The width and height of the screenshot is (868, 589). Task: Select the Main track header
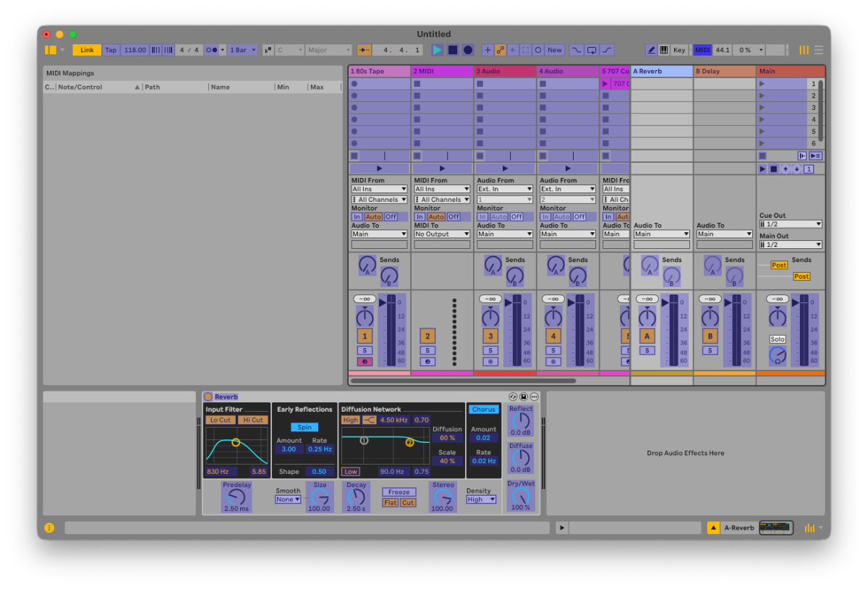pos(791,71)
